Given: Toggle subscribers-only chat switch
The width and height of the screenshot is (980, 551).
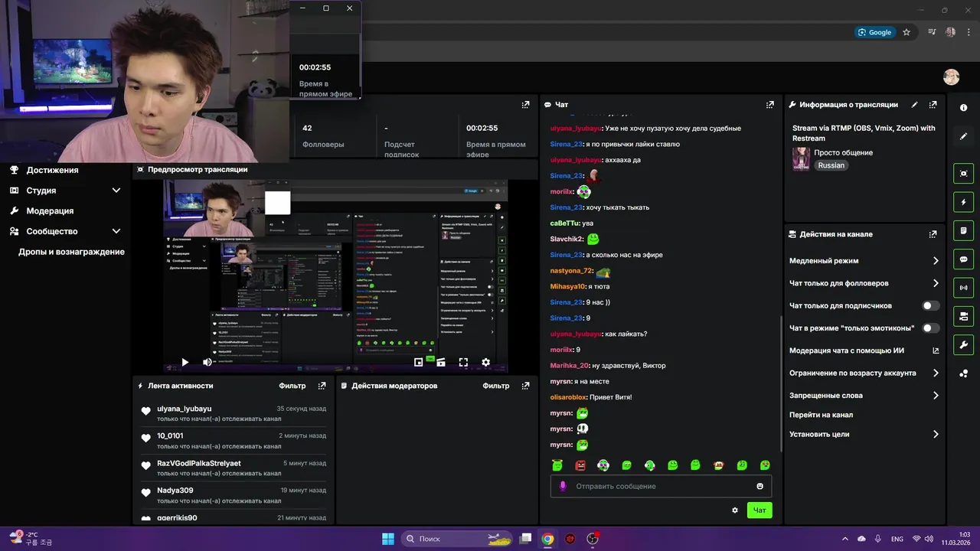Looking at the screenshot, I should (931, 305).
